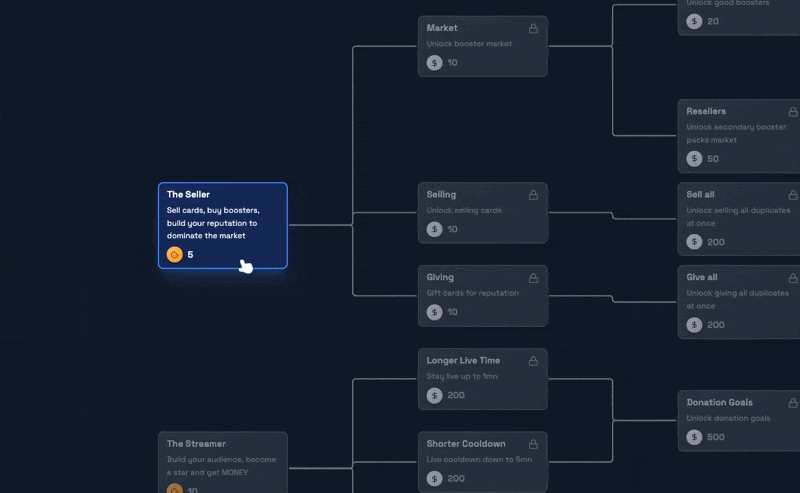800x493 pixels.
Task: Open the Resellers upgrade node
Action: coord(738,135)
